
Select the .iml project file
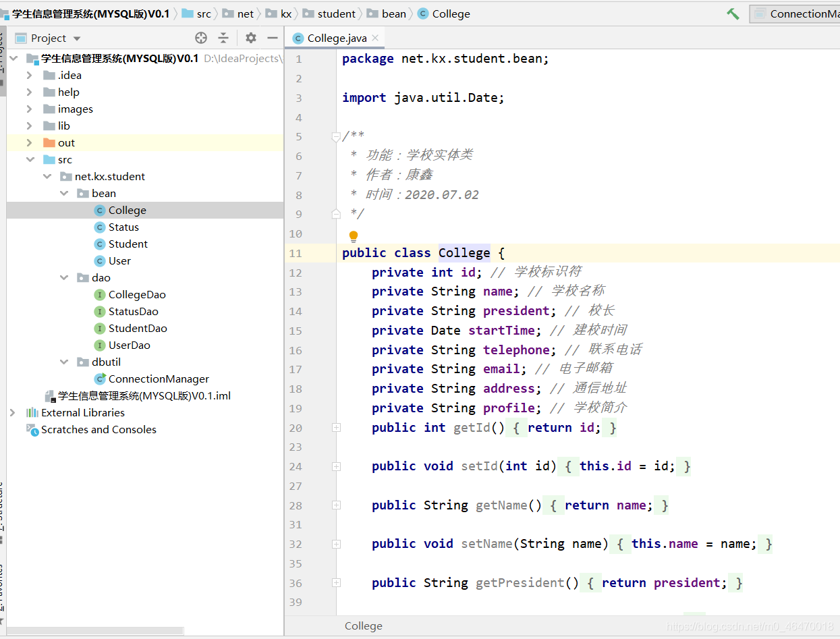(144, 396)
